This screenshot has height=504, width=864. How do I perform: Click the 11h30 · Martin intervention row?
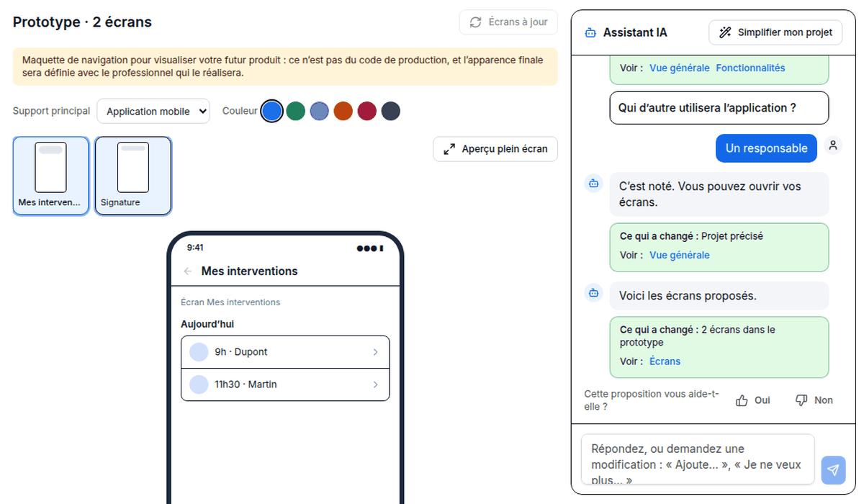[x=285, y=384]
